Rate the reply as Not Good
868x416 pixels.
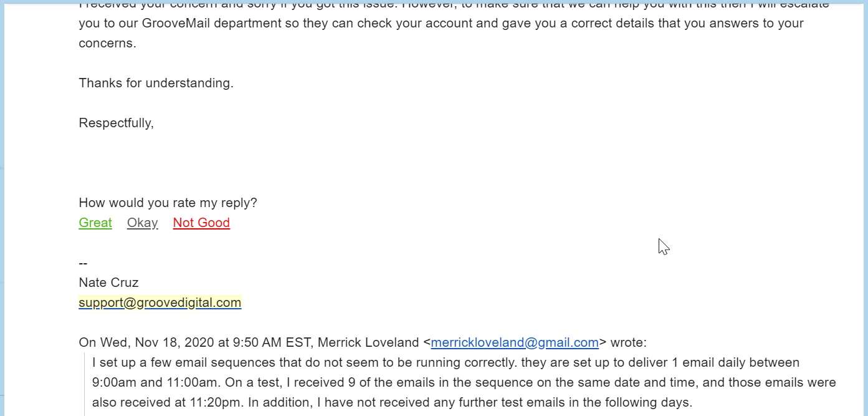click(x=201, y=223)
